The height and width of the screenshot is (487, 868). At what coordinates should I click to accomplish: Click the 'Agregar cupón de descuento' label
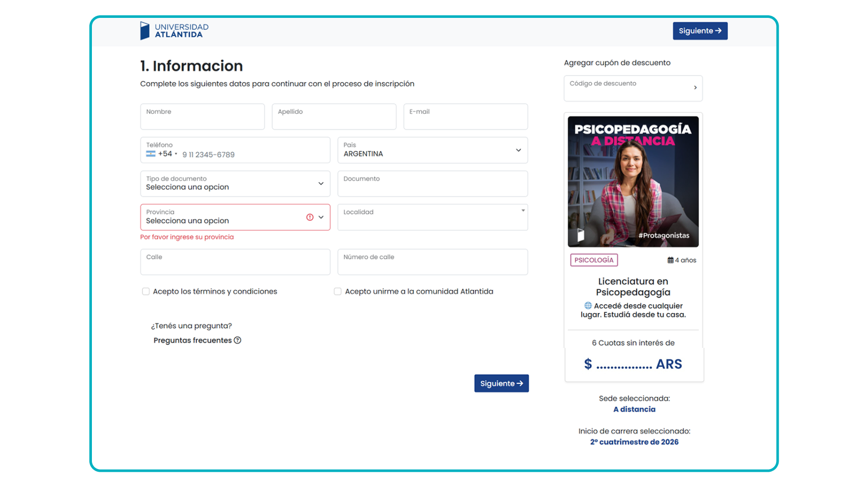[x=617, y=63]
